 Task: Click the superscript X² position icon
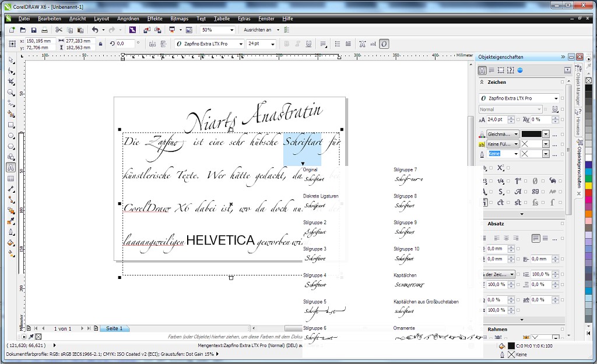click(x=500, y=168)
